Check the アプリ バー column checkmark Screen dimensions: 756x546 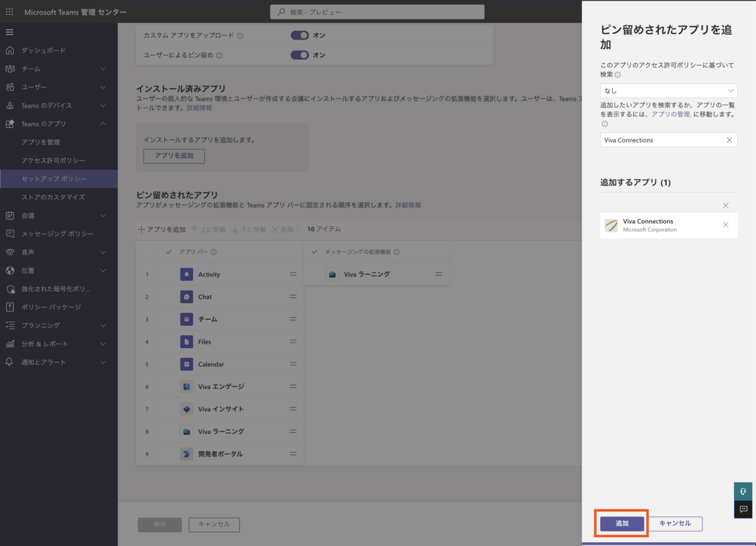(168, 252)
